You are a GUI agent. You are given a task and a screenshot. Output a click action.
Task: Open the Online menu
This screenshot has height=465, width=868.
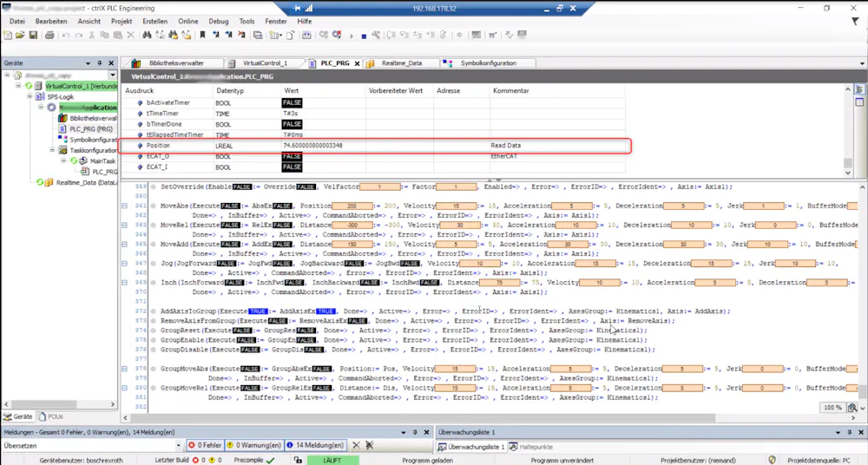(188, 21)
